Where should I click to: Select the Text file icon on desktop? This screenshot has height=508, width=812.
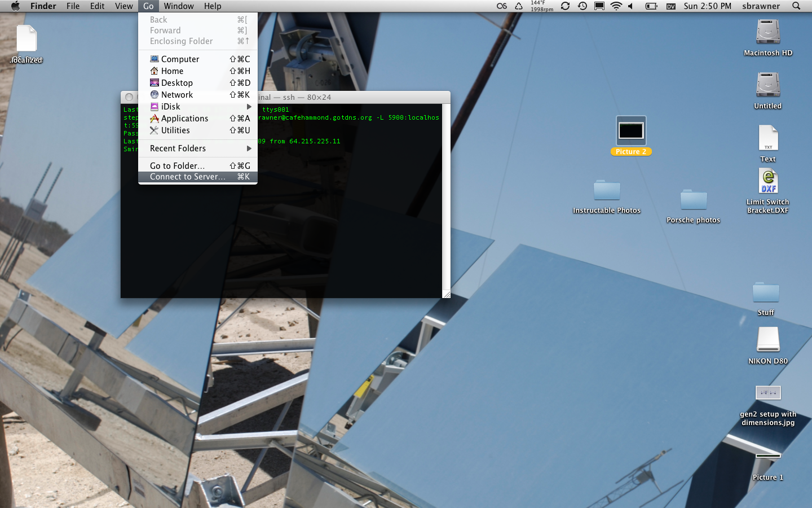(x=768, y=138)
